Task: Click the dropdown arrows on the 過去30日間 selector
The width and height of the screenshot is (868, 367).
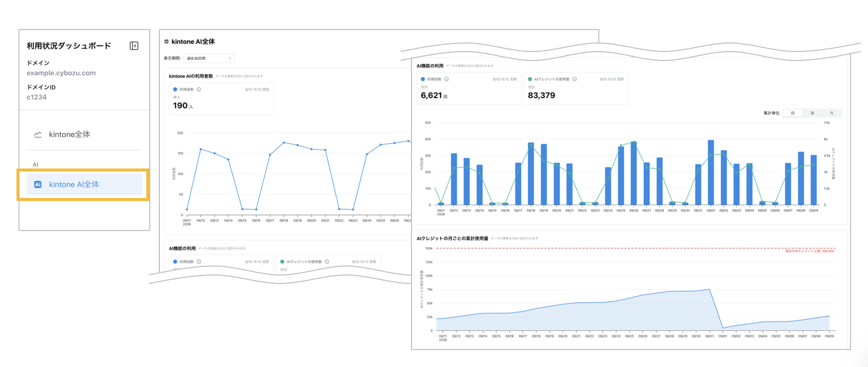Action: click(230, 58)
